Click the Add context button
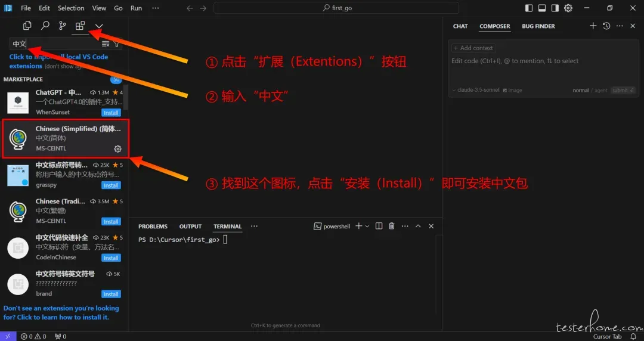This screenshot has height=341, width=644. 473,48
